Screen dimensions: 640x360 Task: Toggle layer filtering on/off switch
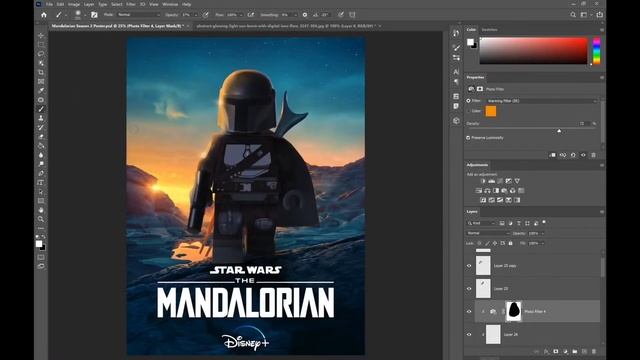pos(544,222)
